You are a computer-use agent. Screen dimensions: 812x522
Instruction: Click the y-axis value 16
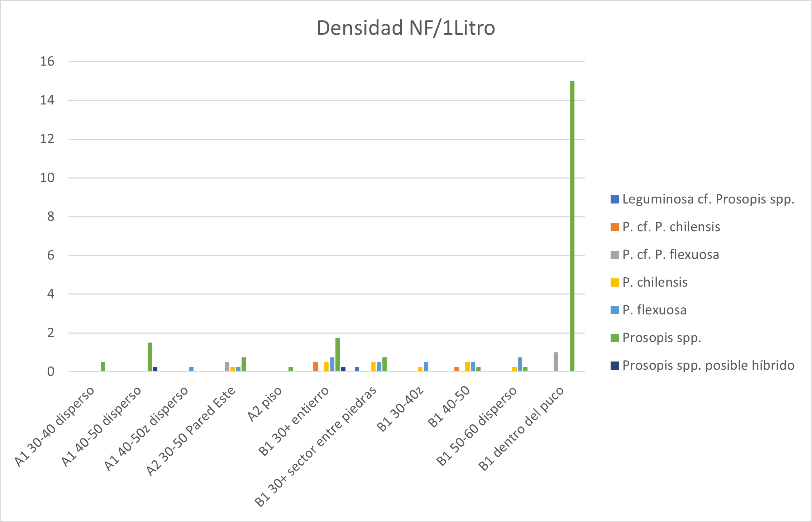47,62
